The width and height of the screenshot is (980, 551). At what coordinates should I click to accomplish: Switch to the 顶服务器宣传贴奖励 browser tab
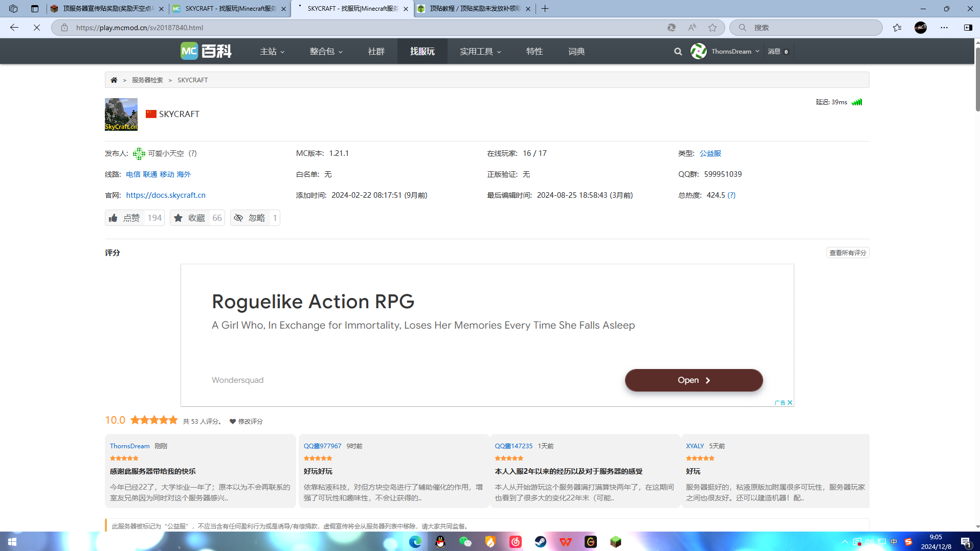point(107,9)
